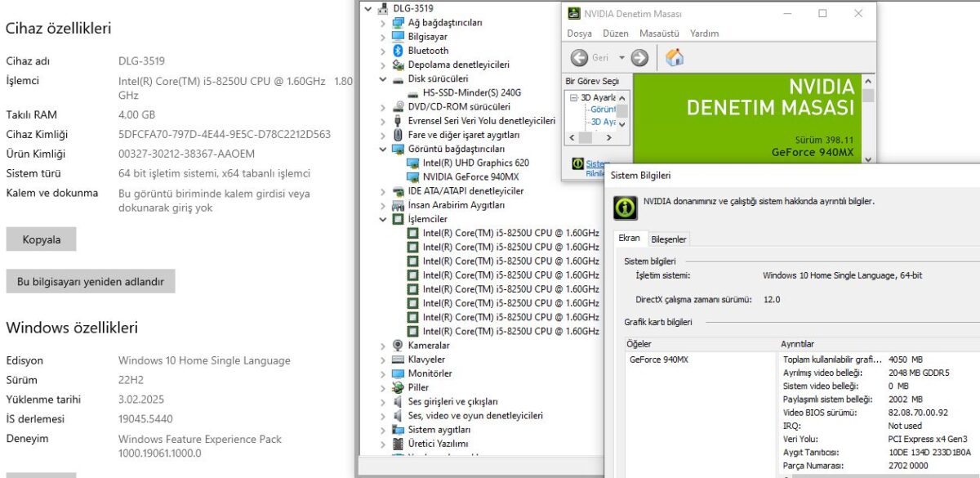Click the Ağ bağdaştırıcıları network icon
Viewport: 980px width, 478px height.
pos(398,23)
